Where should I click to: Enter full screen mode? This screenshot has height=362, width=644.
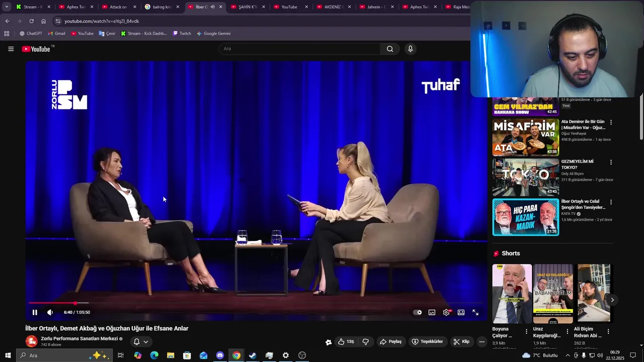click(475, 312)
